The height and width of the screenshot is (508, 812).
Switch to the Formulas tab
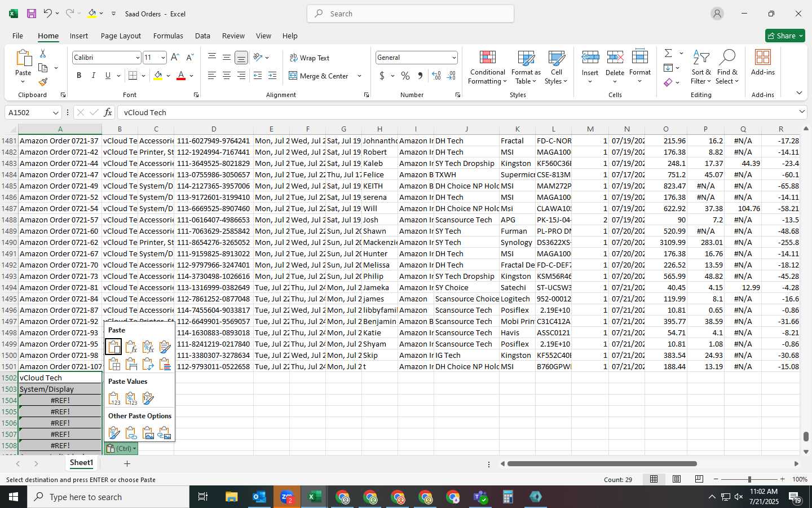click(168, 36)
